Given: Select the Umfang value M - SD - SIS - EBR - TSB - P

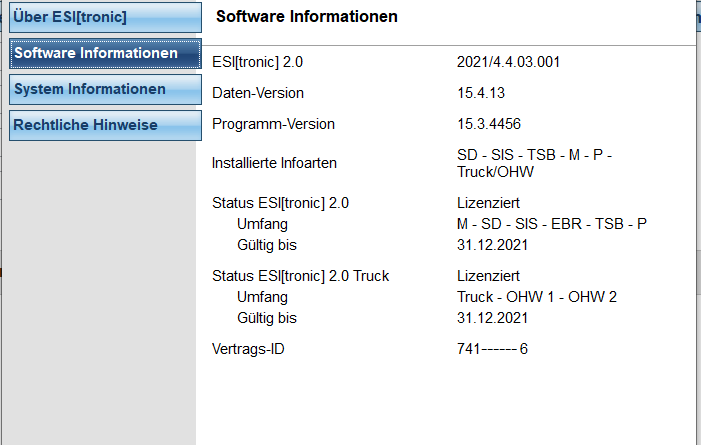Looking at the screenshot, I should 552,224.
